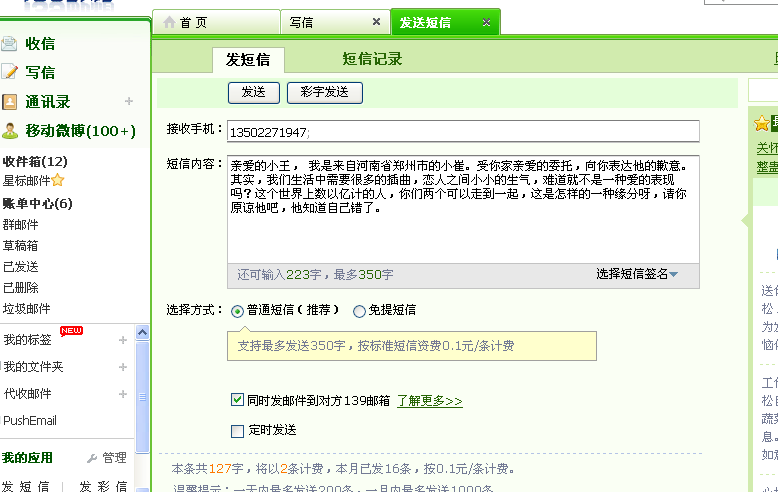Click the compose pencil icon beside 写信
Image resolution: width=778 pixels, height=492 pixels.
[x=9, y=72]
